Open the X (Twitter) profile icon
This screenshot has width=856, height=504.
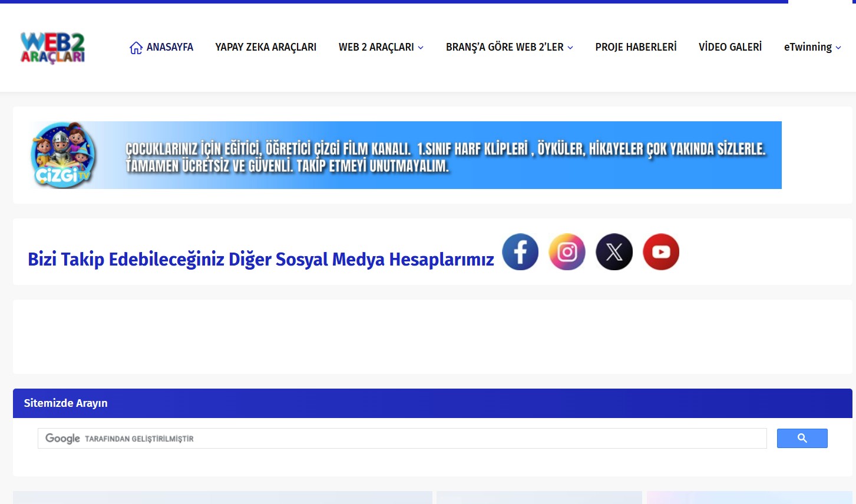tap(614, 251)
